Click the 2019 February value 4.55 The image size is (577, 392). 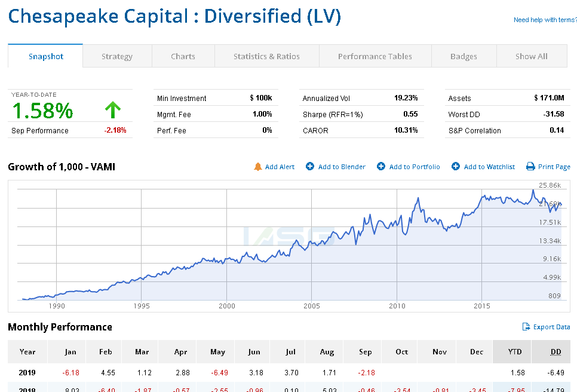[x=108, y=372]
